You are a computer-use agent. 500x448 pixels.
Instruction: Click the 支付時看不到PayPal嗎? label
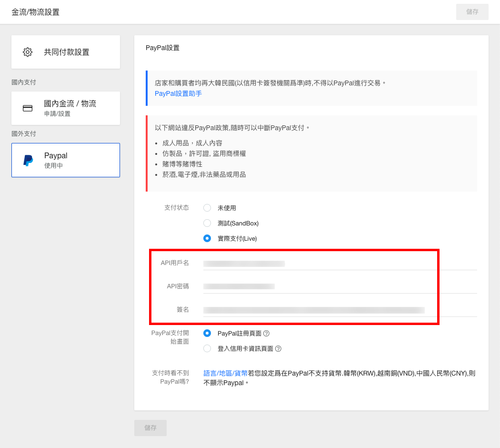coord(170,377)
